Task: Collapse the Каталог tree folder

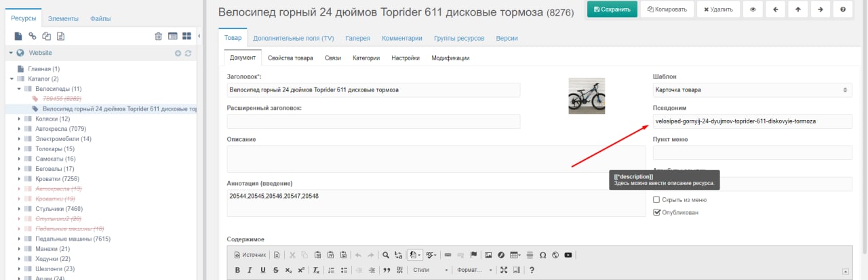Action: (12, 79)
